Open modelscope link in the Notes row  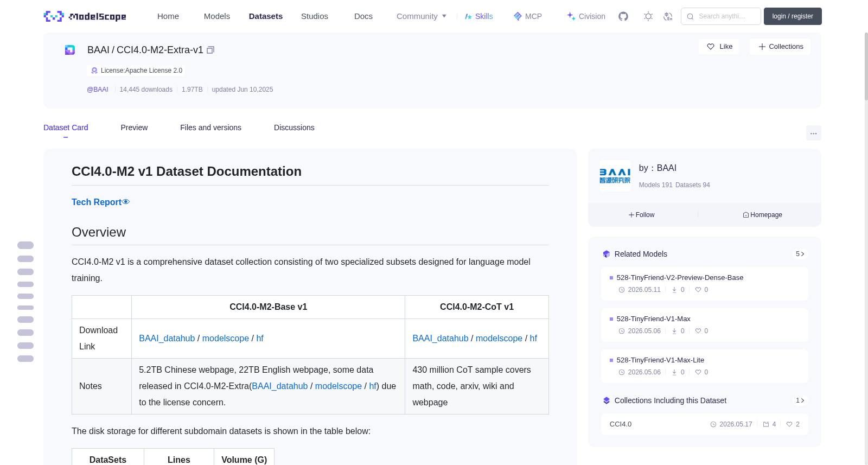tap(339, 386)
